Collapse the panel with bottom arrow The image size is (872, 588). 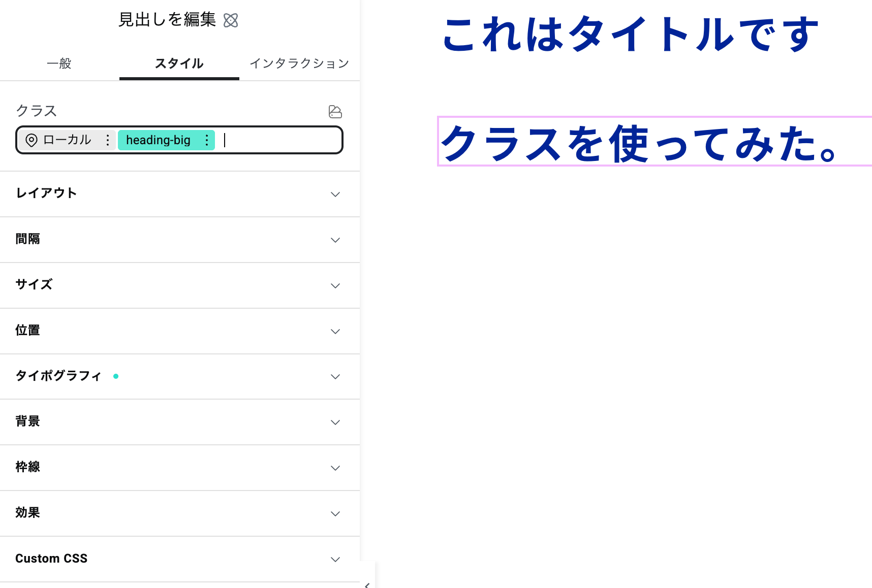pos(367,584)
